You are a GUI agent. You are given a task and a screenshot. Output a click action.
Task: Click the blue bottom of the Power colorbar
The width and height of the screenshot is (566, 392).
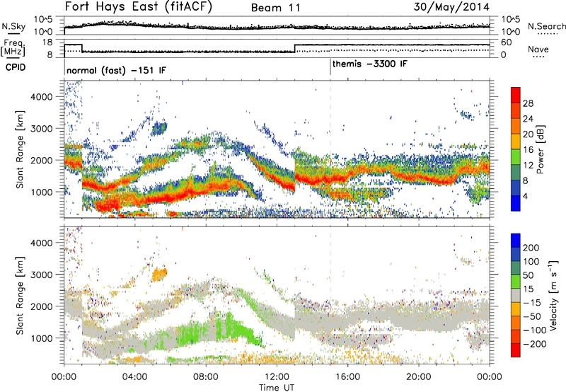tap(516, 203)
